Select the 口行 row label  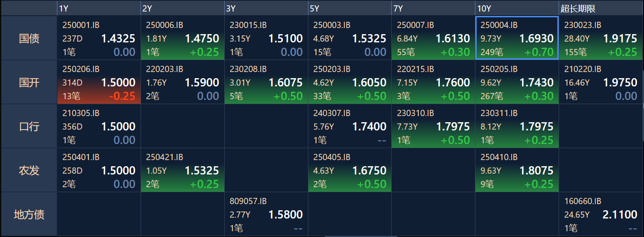[x=29, y=126]
